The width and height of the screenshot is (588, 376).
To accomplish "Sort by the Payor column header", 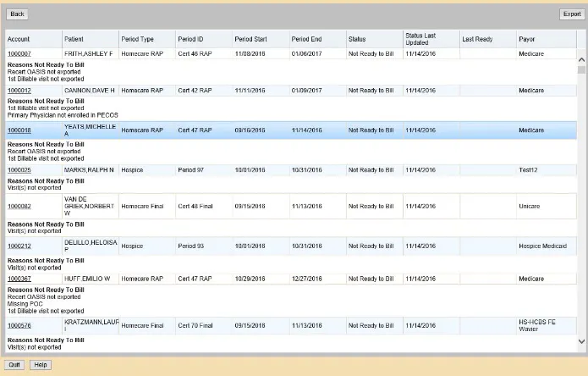I will (x=547, y=39).
